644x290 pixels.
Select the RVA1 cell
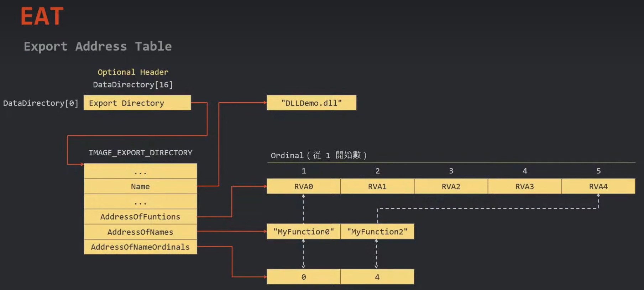[377, 186]
